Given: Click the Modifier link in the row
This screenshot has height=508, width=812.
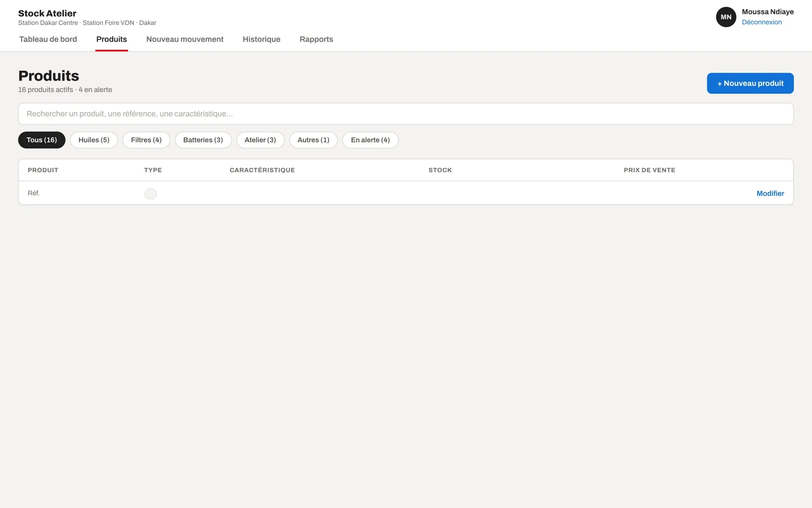Looking at the screenshot, I should click(770, 193).
